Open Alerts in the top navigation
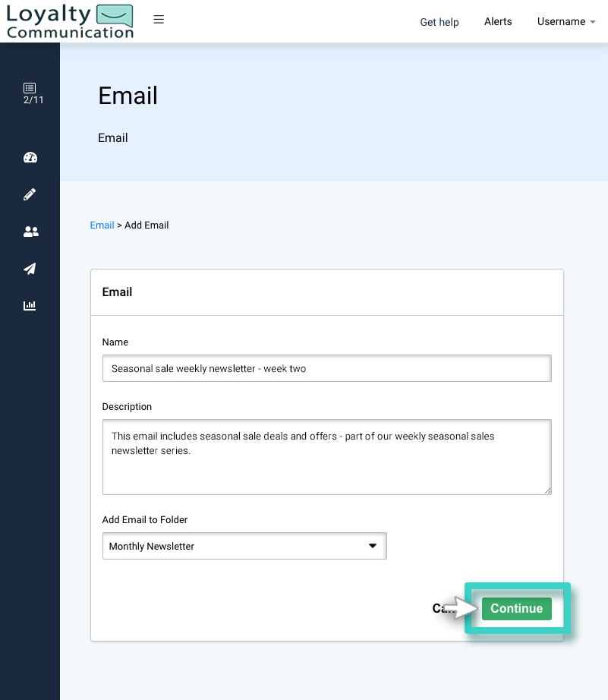Image resolution: width=608 pixels, height=700 pixels. click(498, 21)
